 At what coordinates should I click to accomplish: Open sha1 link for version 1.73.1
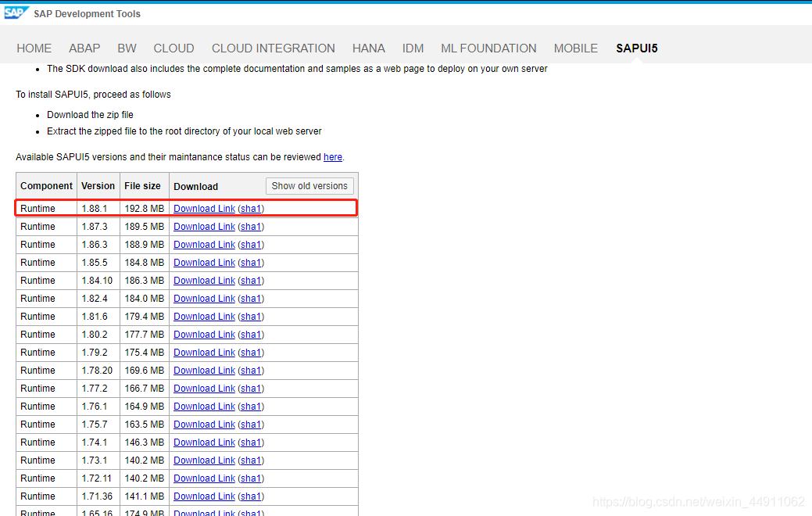tap(251, 460)
